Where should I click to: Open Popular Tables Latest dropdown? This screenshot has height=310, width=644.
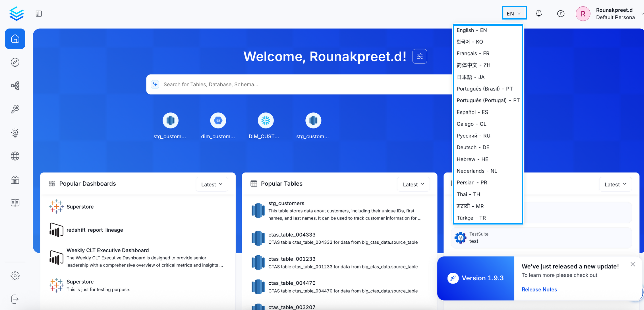[413, 184]
